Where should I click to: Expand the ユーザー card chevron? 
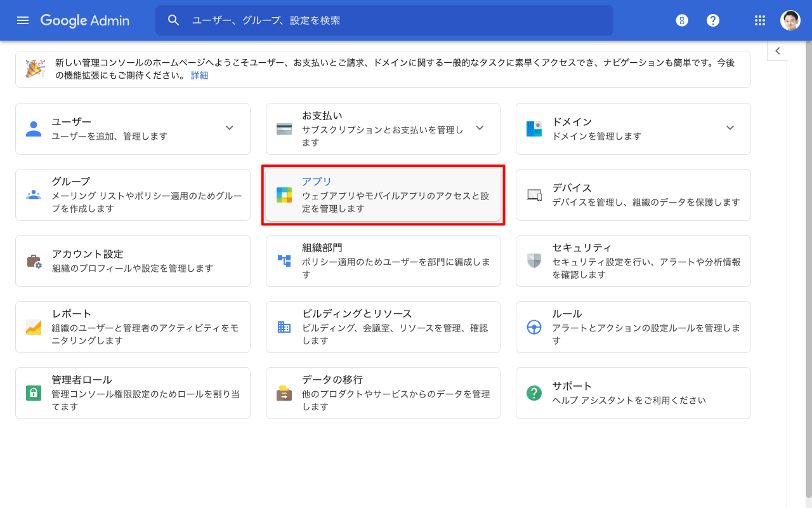click(x=230, y=128)
